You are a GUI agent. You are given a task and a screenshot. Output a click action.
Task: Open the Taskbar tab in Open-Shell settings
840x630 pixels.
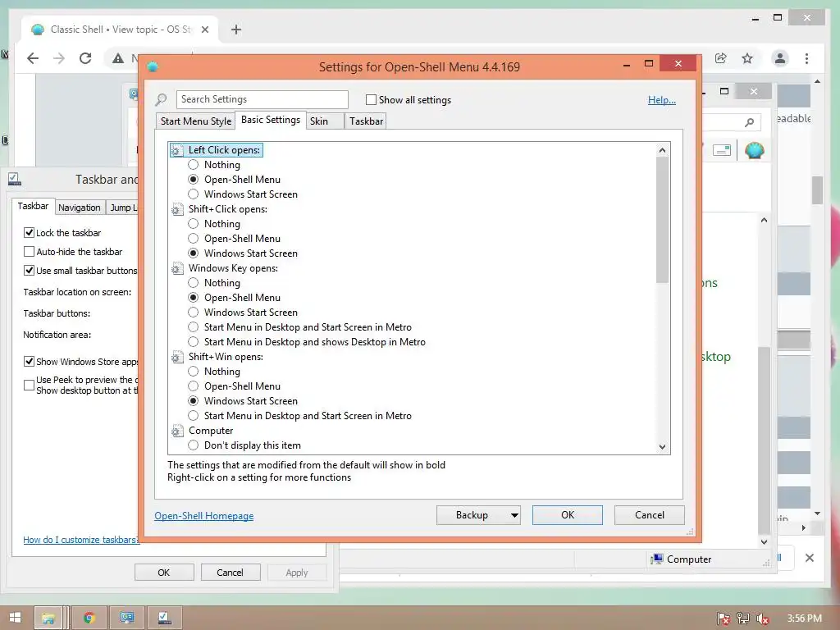[367, 121]
